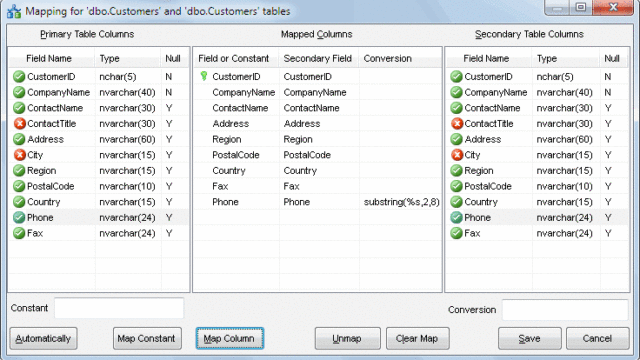Image resolution: width=640 pixels, height=360 pixels.
Task: Click red X icon beside secondary ContactTitle
Action: [456, 123]
